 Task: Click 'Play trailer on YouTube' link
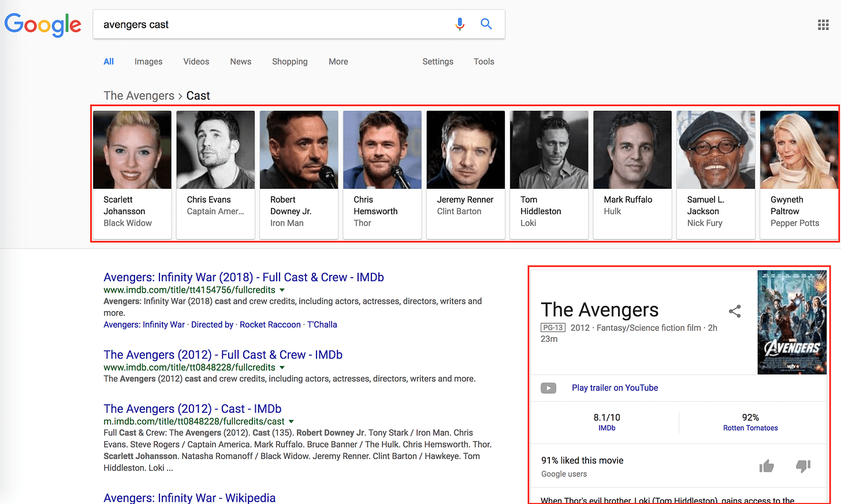(x=615, y=388)
